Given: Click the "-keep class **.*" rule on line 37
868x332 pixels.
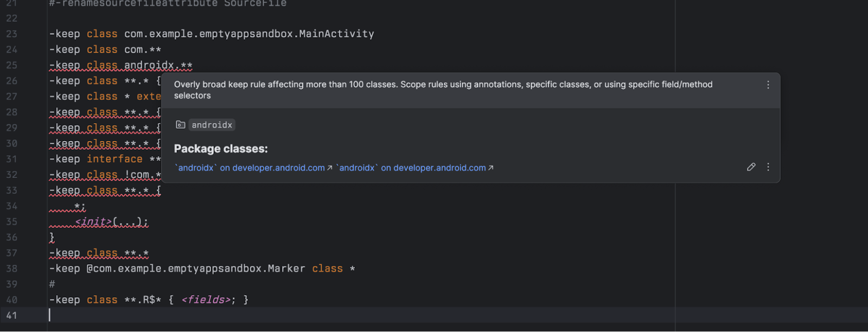Looking at the screenshot, I should [99, 253].
